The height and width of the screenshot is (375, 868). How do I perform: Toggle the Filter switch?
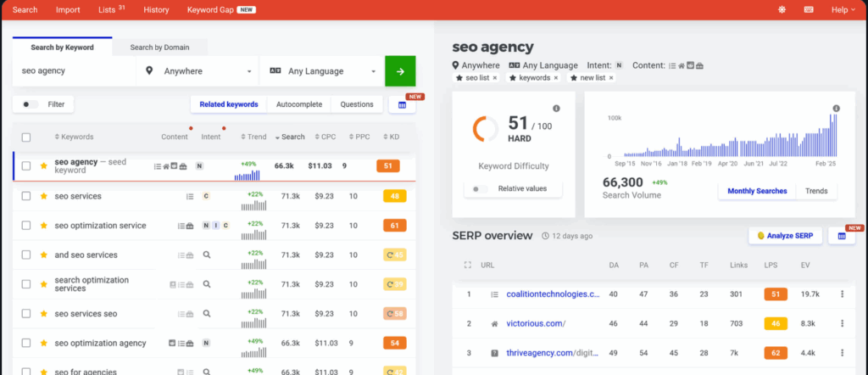click(31, 104)
